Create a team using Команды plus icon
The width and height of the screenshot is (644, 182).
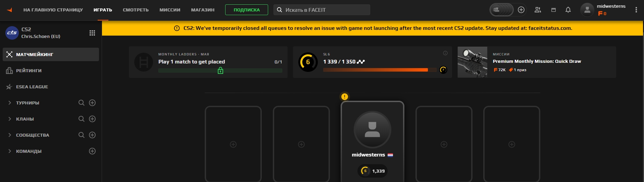point(92,151)
